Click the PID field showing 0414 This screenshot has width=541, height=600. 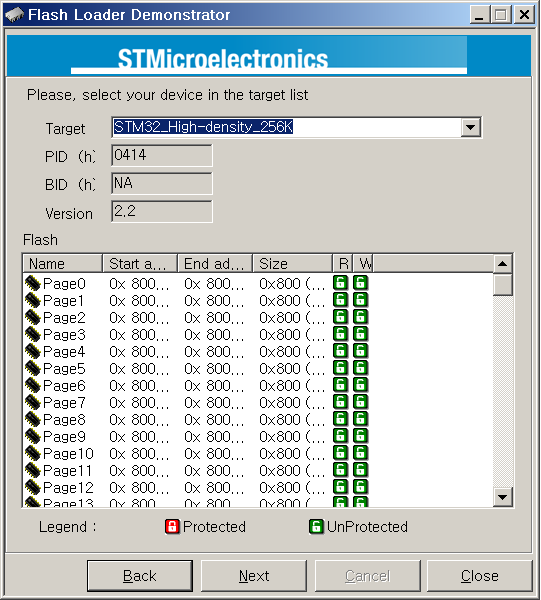(162, 155)
